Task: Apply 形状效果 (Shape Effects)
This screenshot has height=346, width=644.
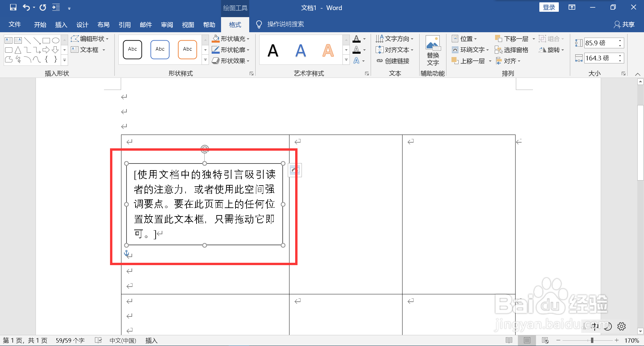Action: 231,61
